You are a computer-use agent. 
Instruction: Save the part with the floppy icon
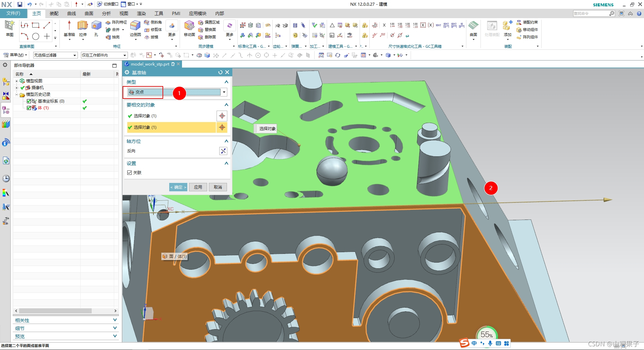pos(20,4)
